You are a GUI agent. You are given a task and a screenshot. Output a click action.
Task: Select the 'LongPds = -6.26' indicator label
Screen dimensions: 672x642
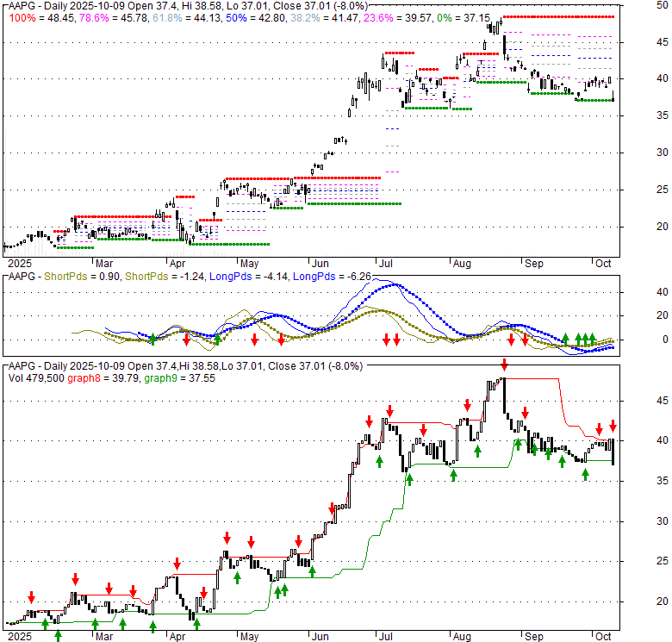pos(332,277)
